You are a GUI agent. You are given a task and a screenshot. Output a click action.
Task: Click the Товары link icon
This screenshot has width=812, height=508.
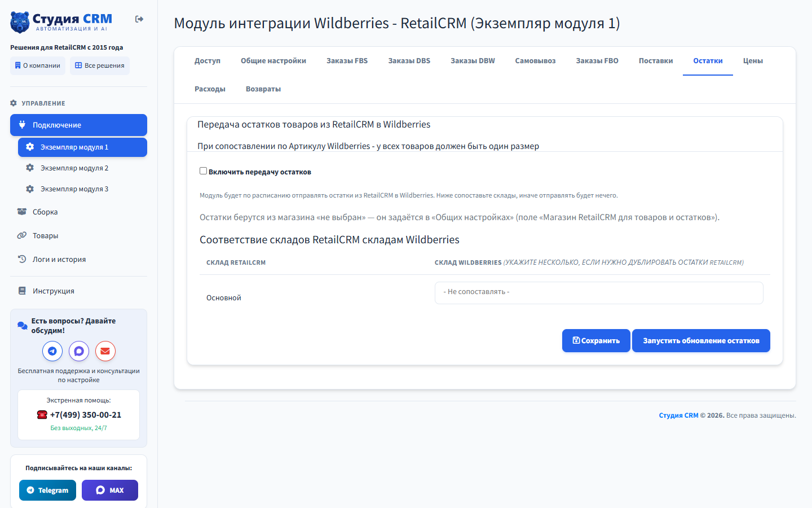pos(22,235)
